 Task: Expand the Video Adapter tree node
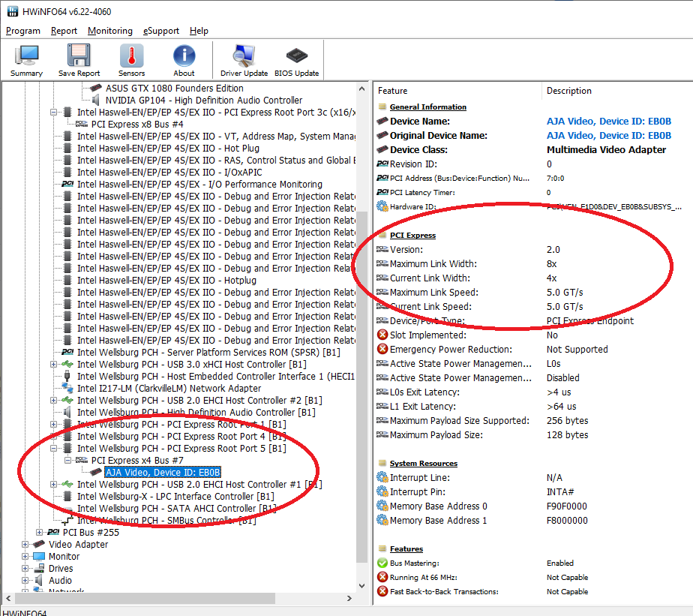click(x=25, y=544)
